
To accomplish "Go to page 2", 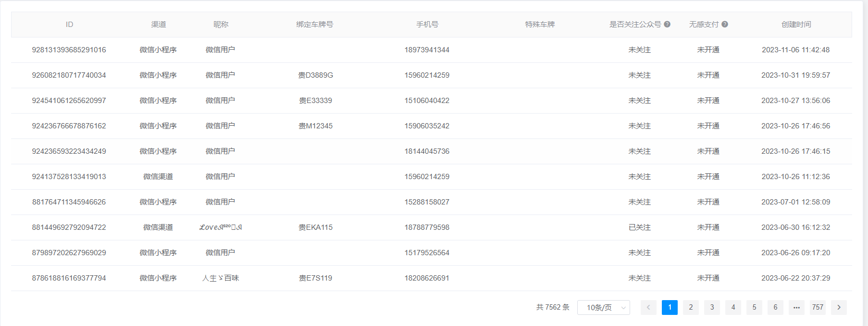I will [690, 308].
